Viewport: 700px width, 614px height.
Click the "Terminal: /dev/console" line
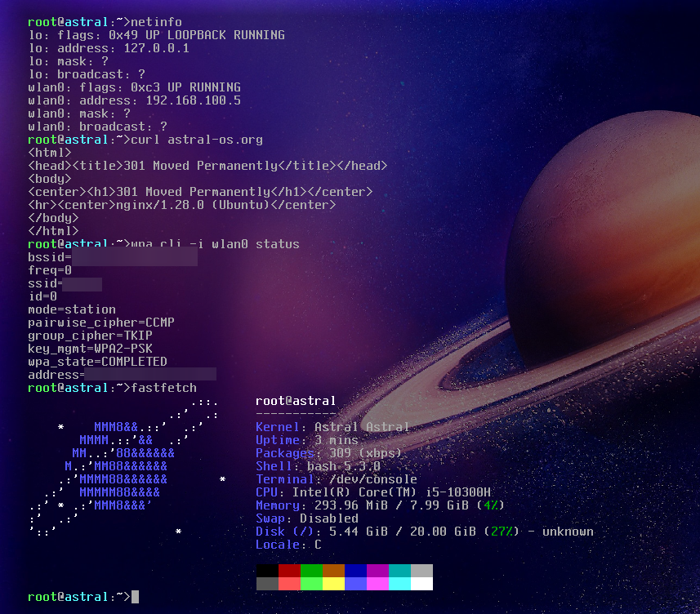pos(337,479)
